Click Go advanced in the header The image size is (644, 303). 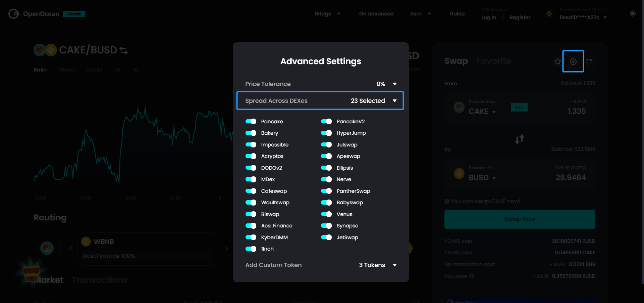(x=376, y=14)
